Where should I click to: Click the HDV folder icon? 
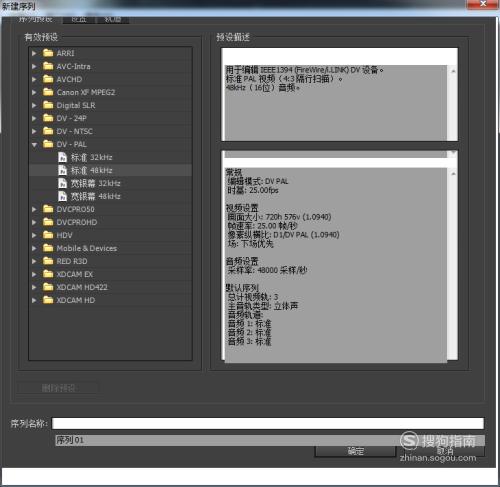tap(48, 235)
